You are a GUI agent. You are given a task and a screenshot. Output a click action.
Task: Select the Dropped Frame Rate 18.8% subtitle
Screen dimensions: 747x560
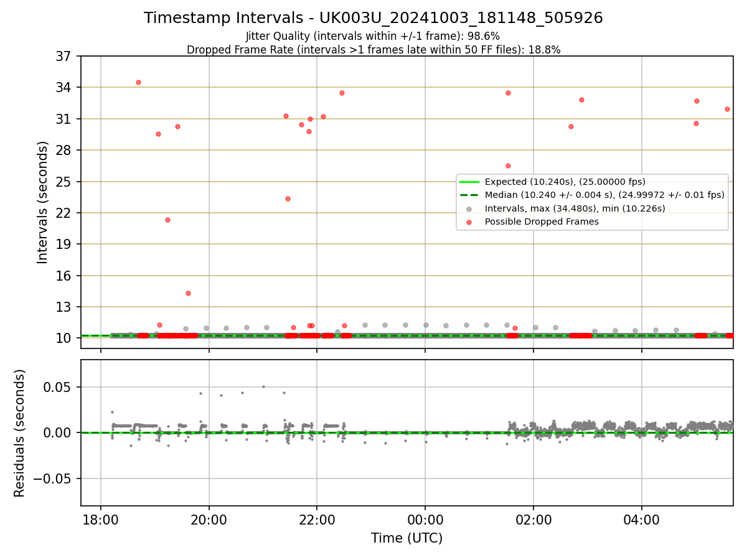point(374,50)
